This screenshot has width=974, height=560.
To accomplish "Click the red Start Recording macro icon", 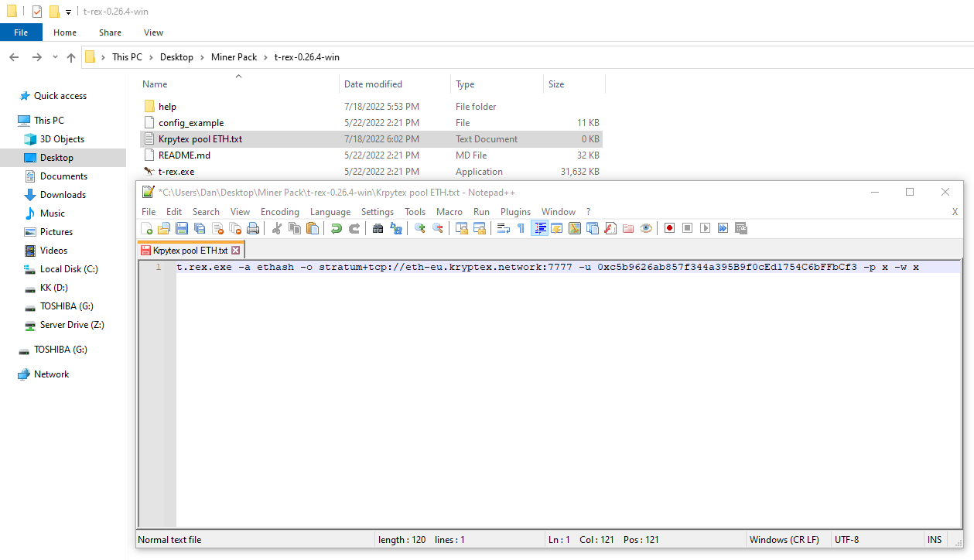I will pos(668,228).
